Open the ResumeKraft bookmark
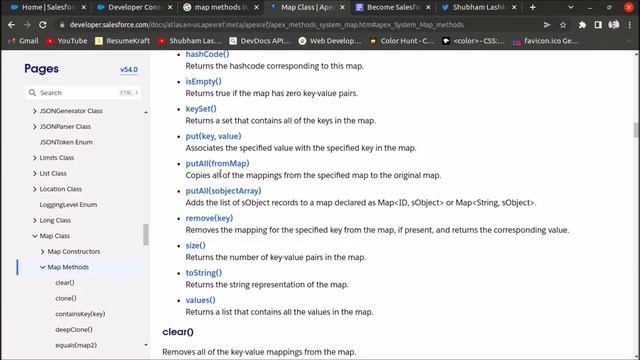 tap(122, 41)
